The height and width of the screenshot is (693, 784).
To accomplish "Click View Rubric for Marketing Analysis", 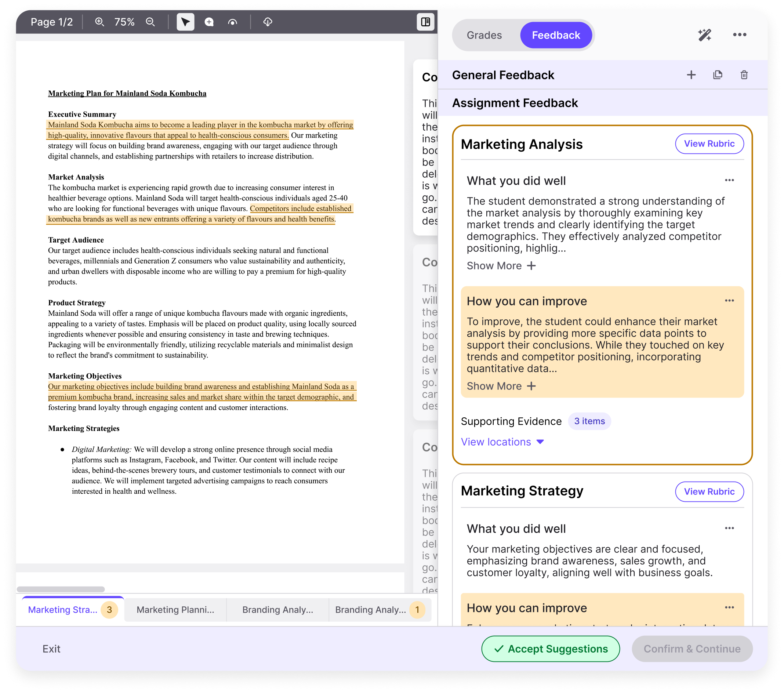I will click(709, 144).
